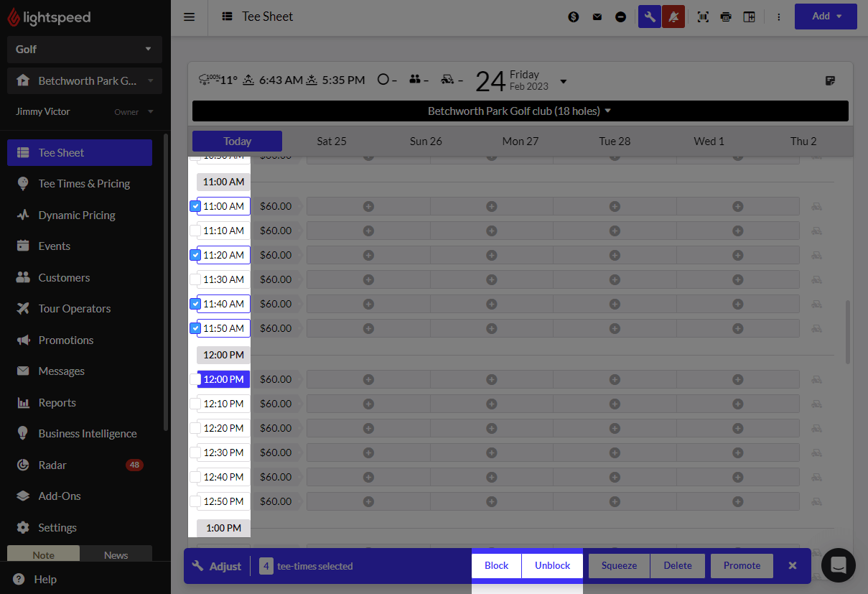
Task: Click the 12:00 PM highlighted time label
Action: (x=224, y=379)
